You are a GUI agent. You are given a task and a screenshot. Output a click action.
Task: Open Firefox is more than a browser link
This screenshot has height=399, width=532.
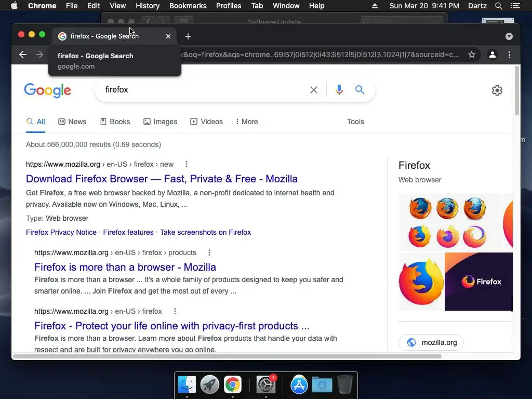(x=125, y=267)
